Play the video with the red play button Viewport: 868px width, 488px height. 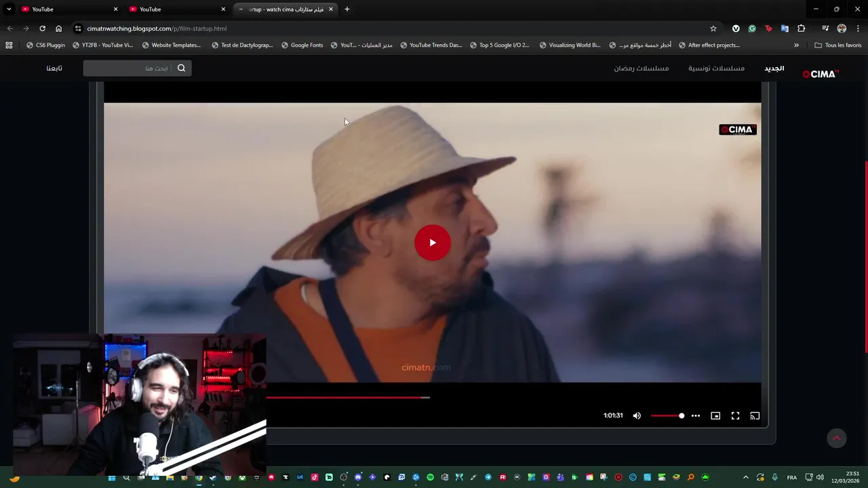point(432,243)
